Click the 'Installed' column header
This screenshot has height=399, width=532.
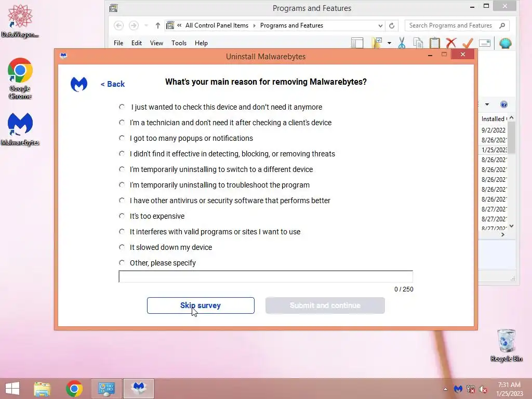click(494, 119)
